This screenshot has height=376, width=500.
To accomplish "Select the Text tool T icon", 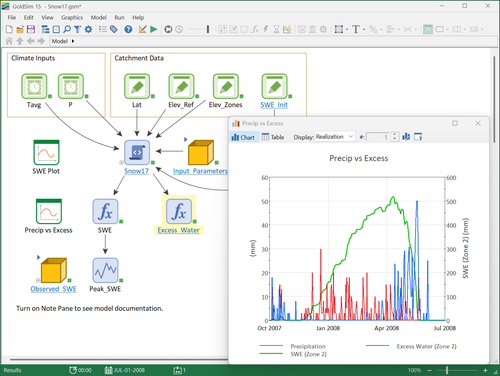I will (x=356, y=29).
